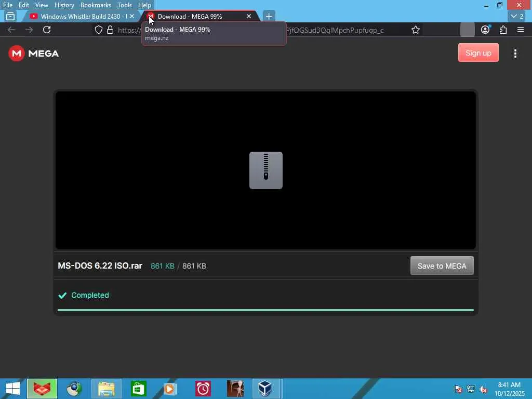The width and height of the screenshot is (532, 399).
Task: Open the Bookmarks menu
Action: [x=96, y=5]
